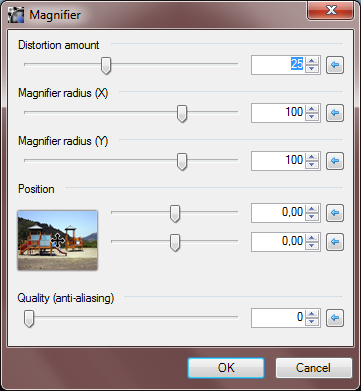The image size is (361, 391).
Task: Dismiss the dialog with Cancel
Action: (314, 368)
